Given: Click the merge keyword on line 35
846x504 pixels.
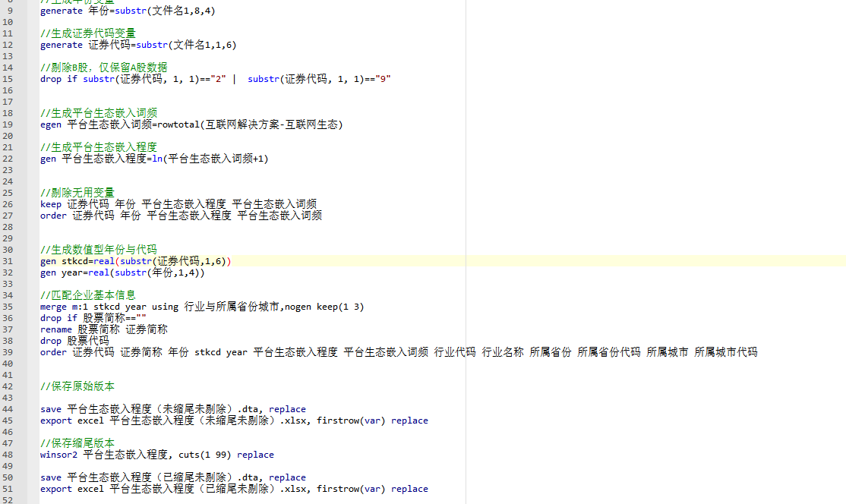Looking at the screenshot, I should (x=53, y=307).
